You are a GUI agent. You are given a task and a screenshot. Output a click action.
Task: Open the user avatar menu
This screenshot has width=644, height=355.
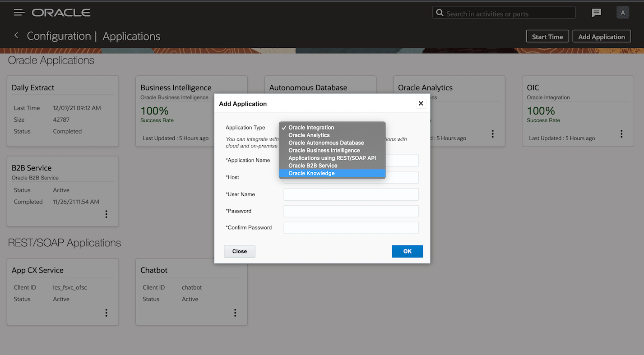pos(623,13)
